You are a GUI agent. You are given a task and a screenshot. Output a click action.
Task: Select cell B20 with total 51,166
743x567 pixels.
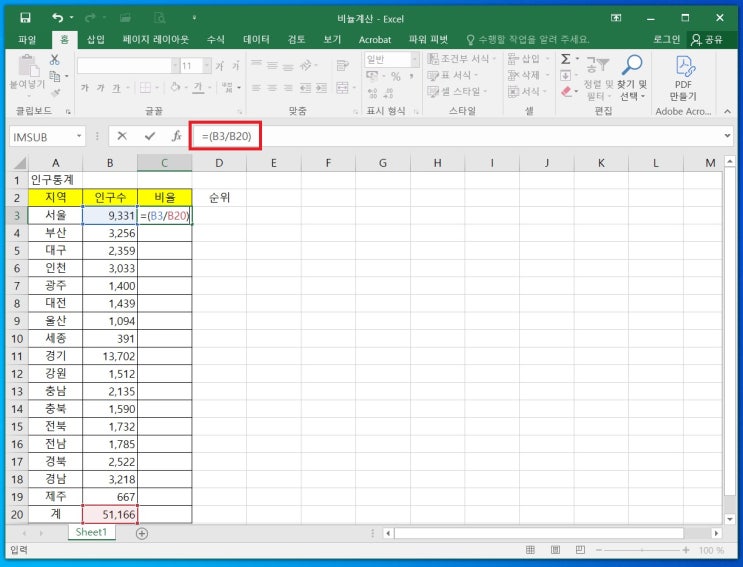(x=110, y=513)
